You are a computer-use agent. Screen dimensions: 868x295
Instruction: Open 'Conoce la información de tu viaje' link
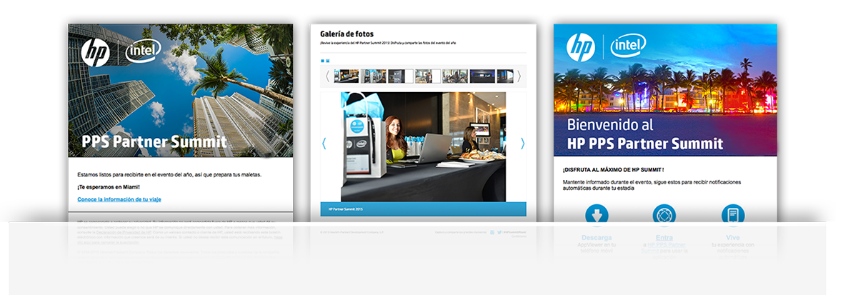(119, 199)
